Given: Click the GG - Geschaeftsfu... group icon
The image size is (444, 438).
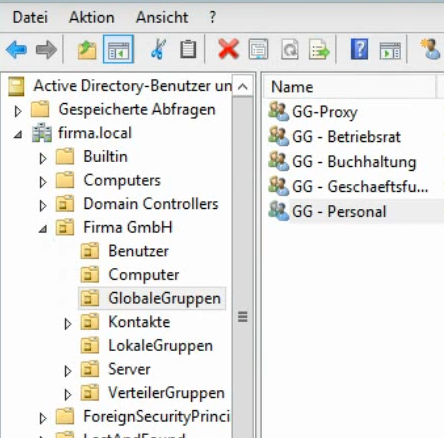Looking at the screenshot, I should (278, 186).
